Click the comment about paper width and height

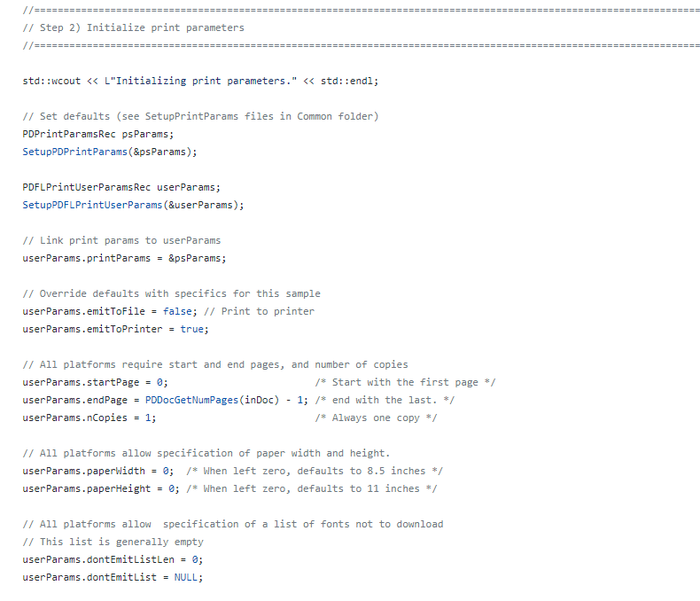tap(206, 453)
